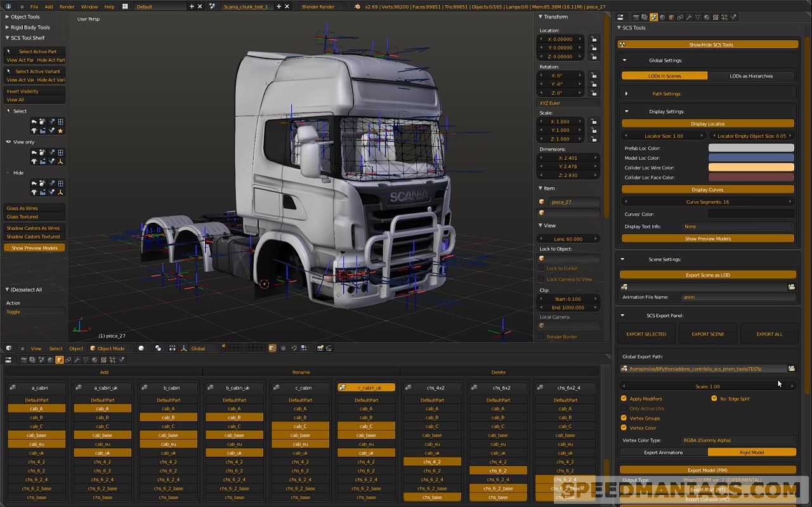Disable the Vertex Groups checkbox

[624, 418]
